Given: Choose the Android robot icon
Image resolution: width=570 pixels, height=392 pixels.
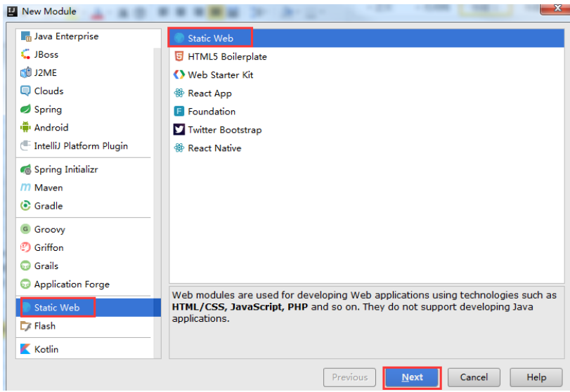Looking at the screenshot, I should [x=25, y=127].
